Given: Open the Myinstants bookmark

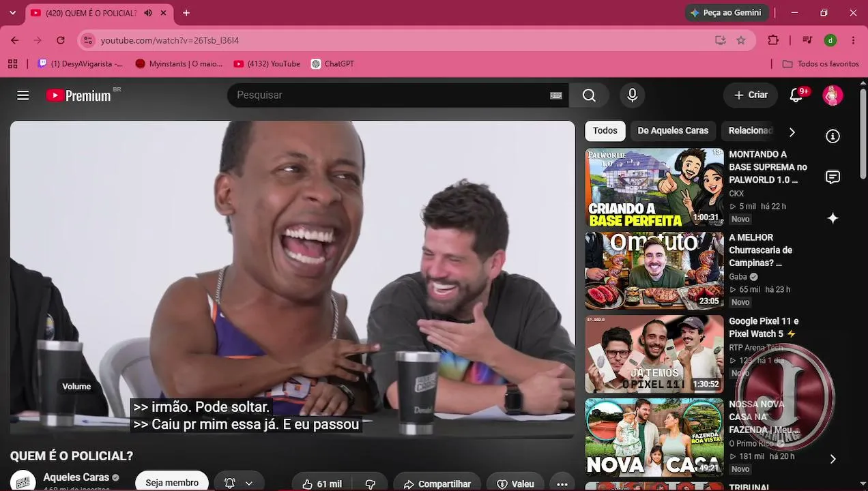Looking at the screenshot, I should pos(179,64).
